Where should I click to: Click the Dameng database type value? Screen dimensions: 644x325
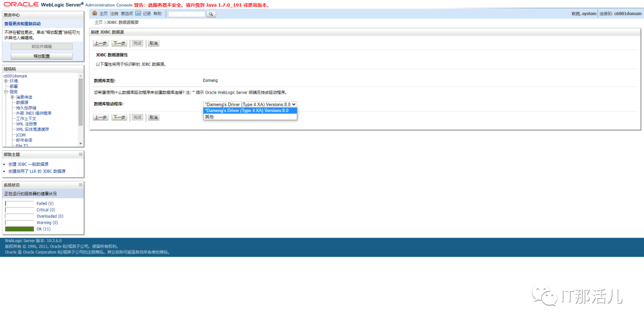point(210,81)
